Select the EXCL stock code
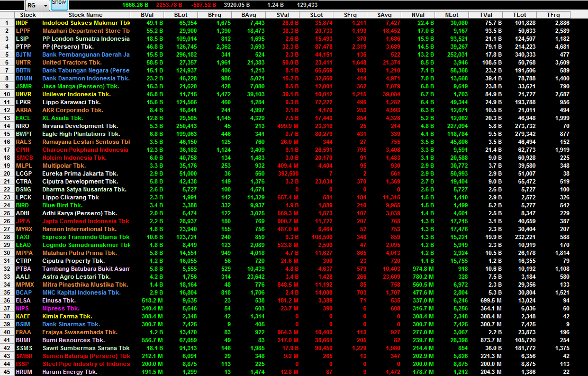588x376 pixels. 23,118
